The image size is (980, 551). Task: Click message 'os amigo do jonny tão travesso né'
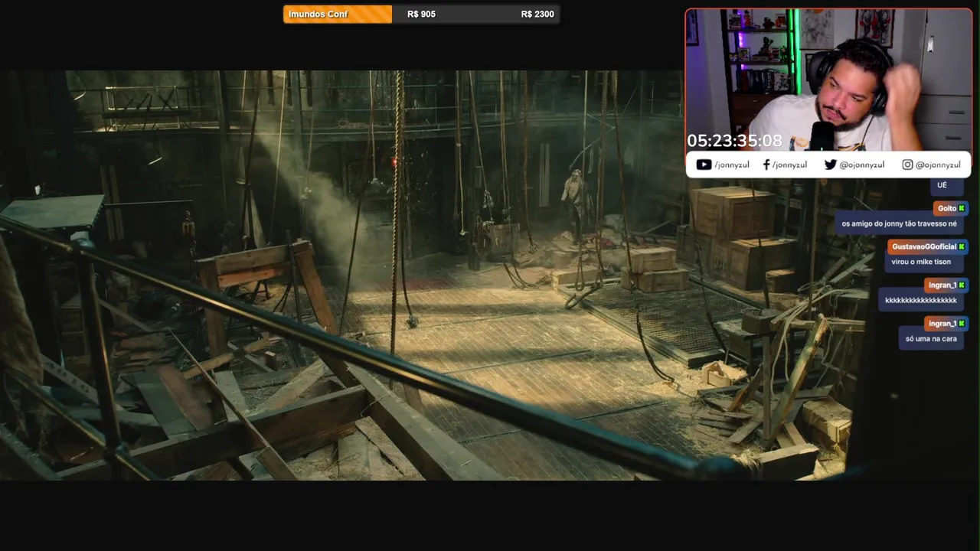[899, 223]
